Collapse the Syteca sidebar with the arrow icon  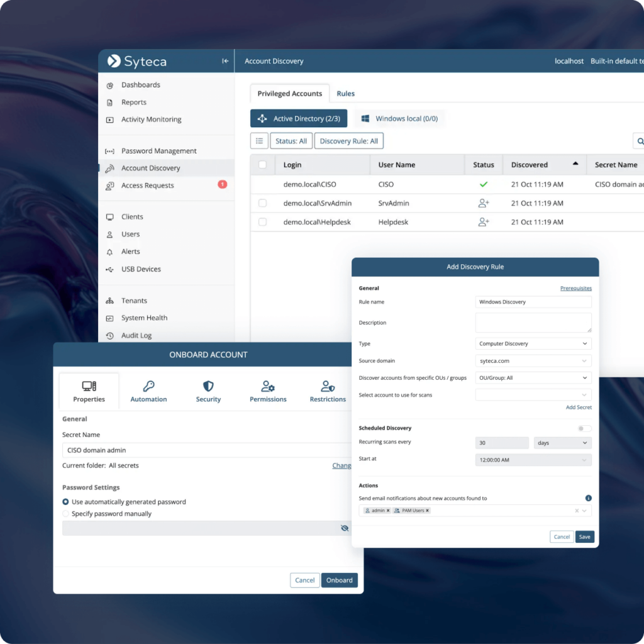click(225, 61)
